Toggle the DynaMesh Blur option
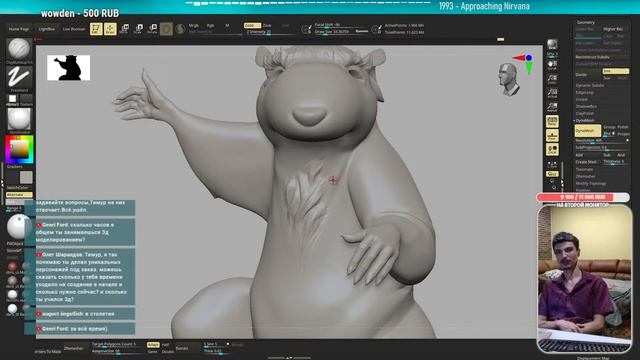Screen dimensions: 640x360 point(608,134)
